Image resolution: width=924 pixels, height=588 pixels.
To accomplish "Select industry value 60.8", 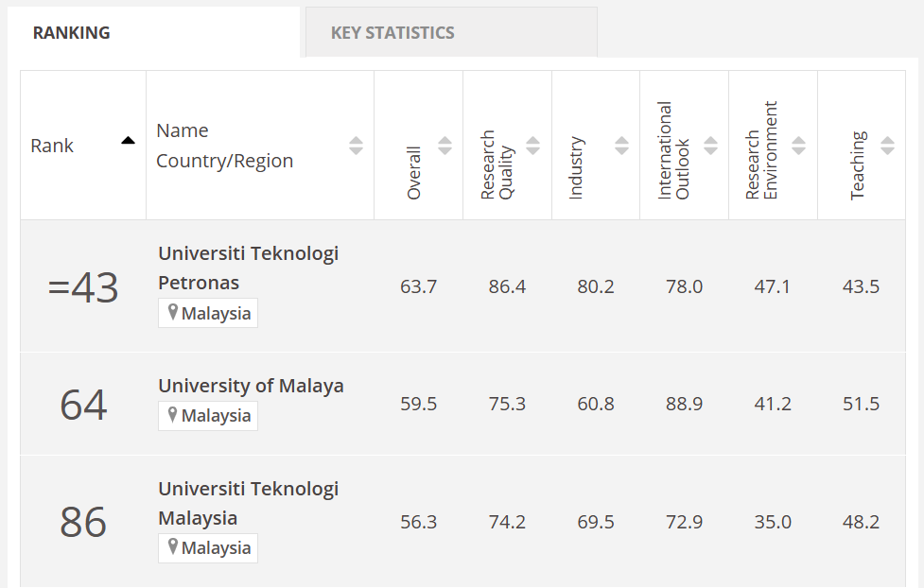I will 596,404.
